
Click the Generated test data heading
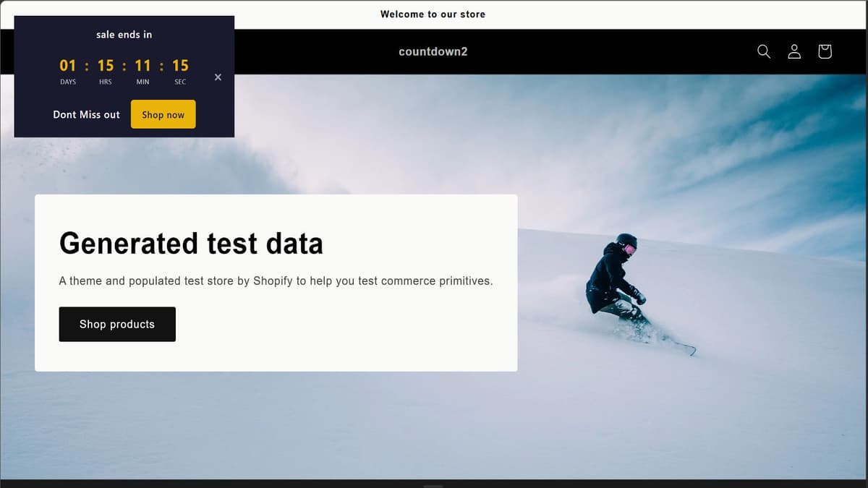point(191,244)
